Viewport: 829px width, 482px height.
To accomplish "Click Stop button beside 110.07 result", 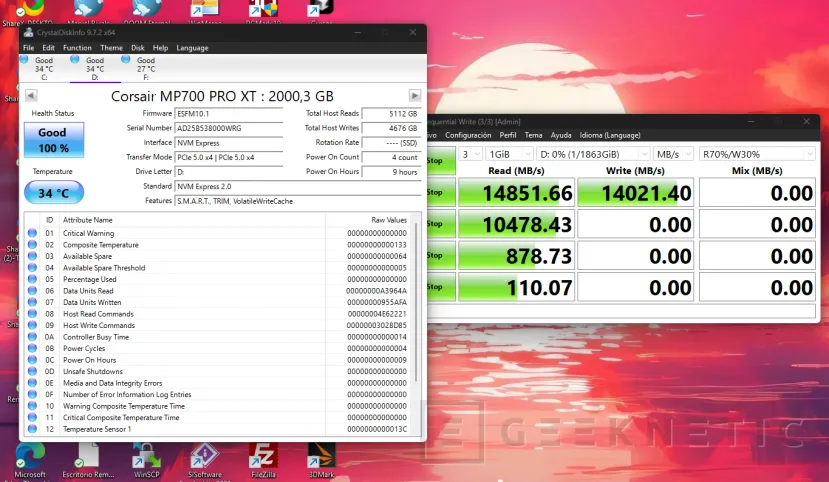I will tap(441, 287).
